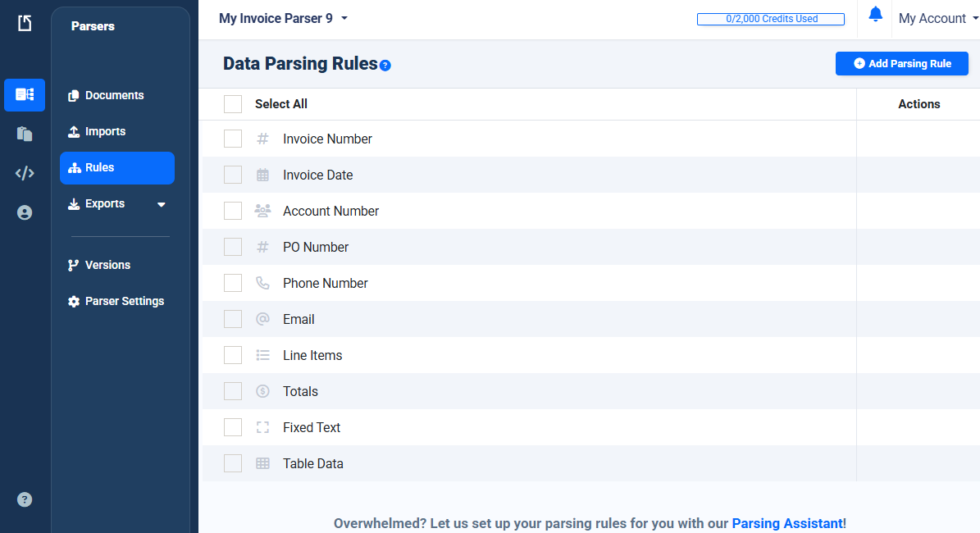Click the code brackets icon in left rail
Image resolution: width=980 pixels, height=533 pixels.
click(x=25, y=173)
